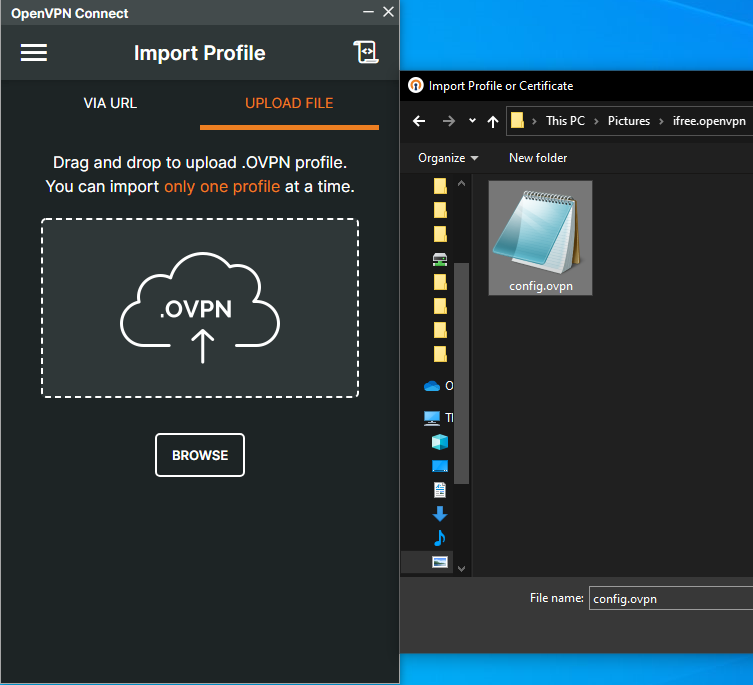Viewport: 753px width, 685px height.
Task: Select the UPLOAD FILE tab
Action: click(289, 103)
